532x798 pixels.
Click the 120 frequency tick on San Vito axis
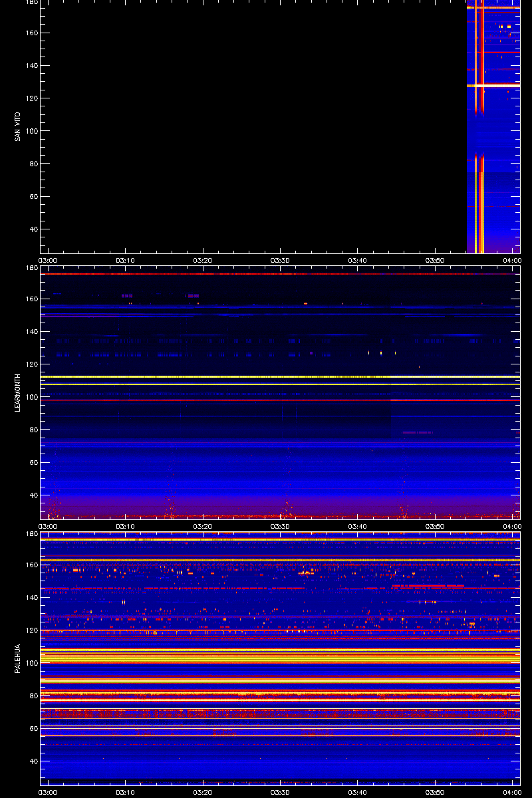pyautogui.click(x=31, y=98)
